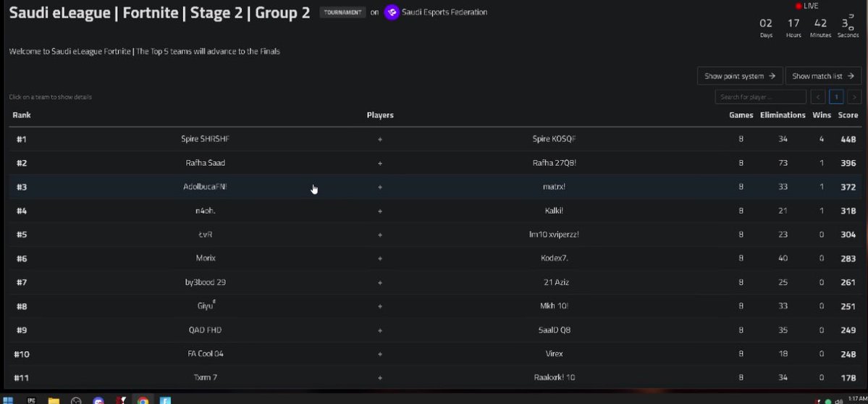Open the Windows Start menu
Image resolution: width=868 pixels, height=404 pixels.
8,400
